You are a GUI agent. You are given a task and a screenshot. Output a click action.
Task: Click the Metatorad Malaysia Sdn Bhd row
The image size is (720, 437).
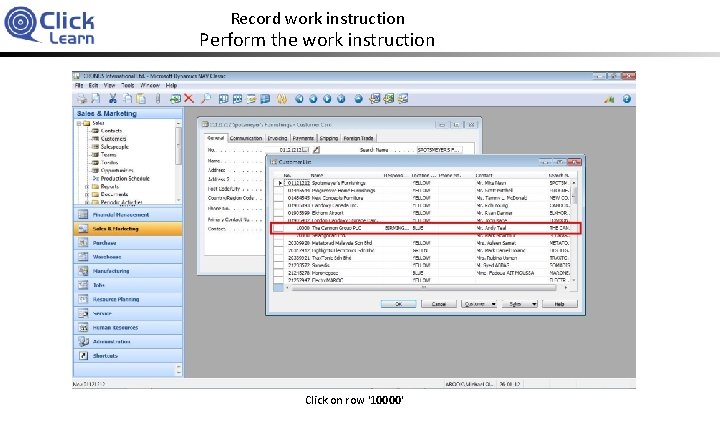click(422, 243)
